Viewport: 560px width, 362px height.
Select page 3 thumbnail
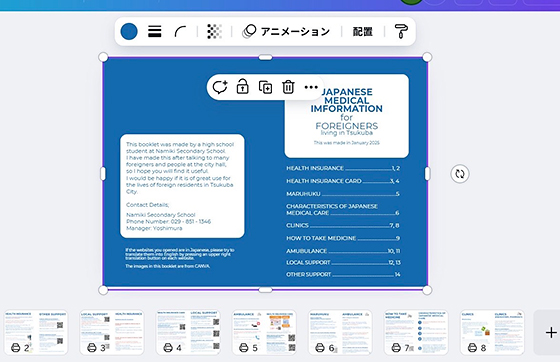click(x=112, y=332)
